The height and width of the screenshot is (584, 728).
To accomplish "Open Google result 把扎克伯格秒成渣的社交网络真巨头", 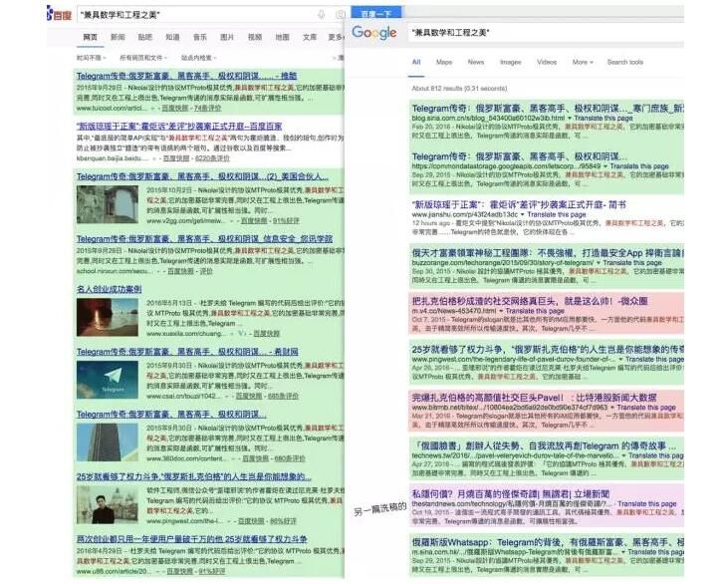I will (x=529, y=301).
